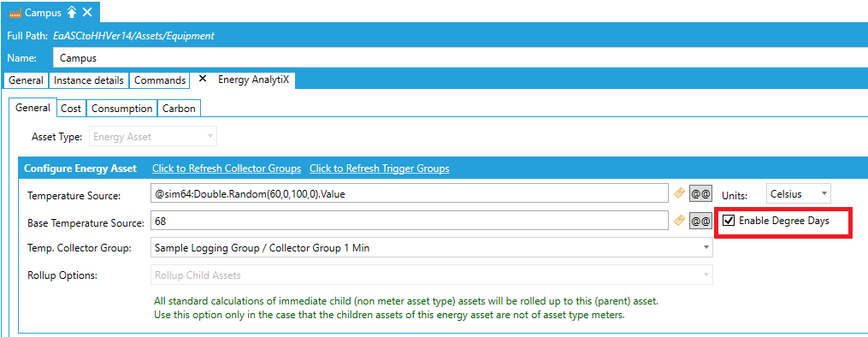
Task: Close the Energy AnalytiX tab using its X
Action: point(203,80)
